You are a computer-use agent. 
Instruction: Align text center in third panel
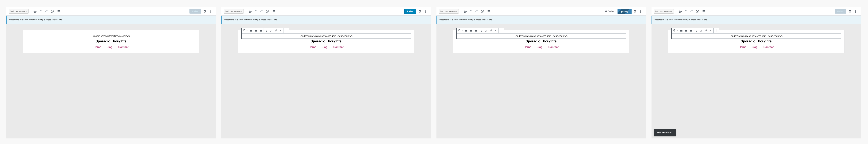[x=471, y=31]
